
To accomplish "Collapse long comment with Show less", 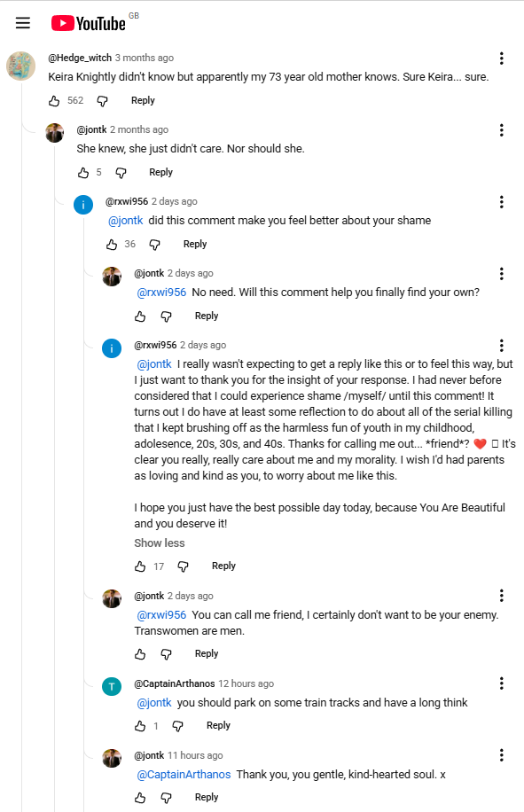I will point(160,543).
